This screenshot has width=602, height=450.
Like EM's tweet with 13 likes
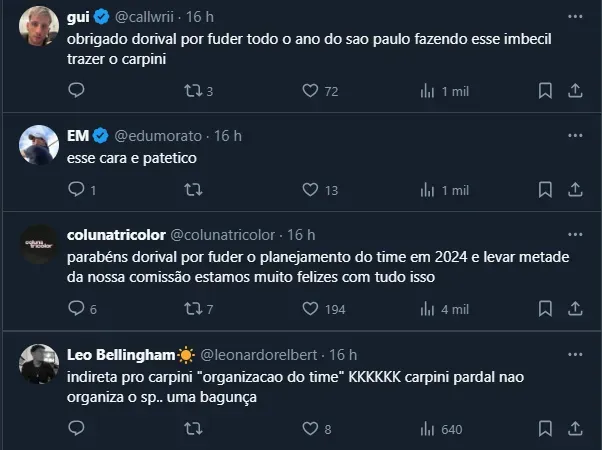click(310, 190)
